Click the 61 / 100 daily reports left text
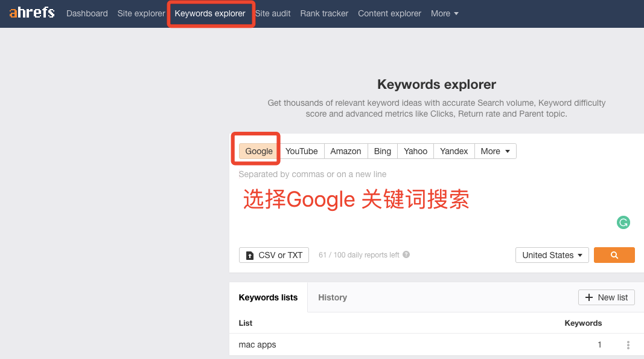 [x=359, y=255]
